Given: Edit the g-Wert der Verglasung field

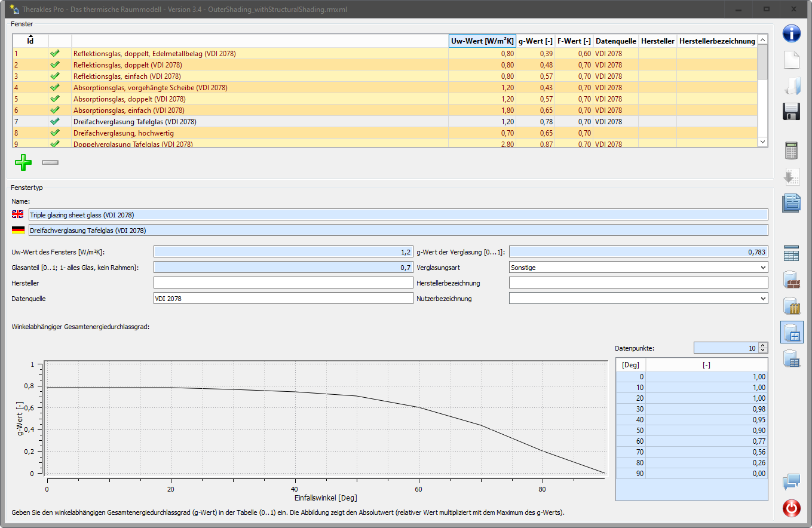Looking at the screenshot, I should pos(638,252).
